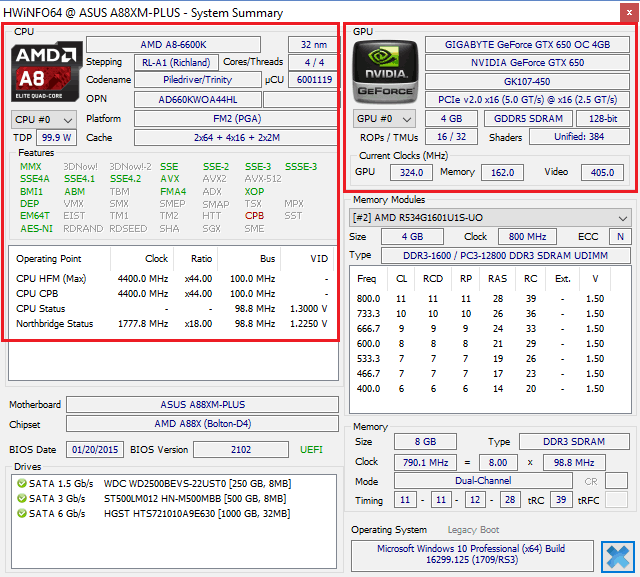Click the NVIDIA GeForce logo
Screen dimensions: 640x577
385,72
